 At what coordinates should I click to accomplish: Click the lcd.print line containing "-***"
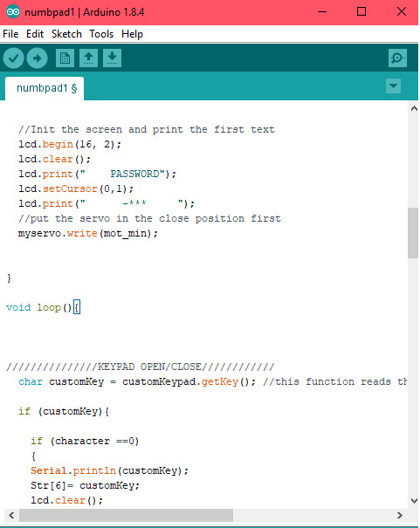107,203
